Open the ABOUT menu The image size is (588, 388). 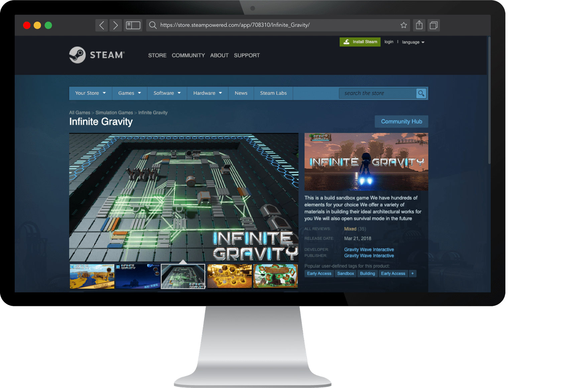point(219,55)
